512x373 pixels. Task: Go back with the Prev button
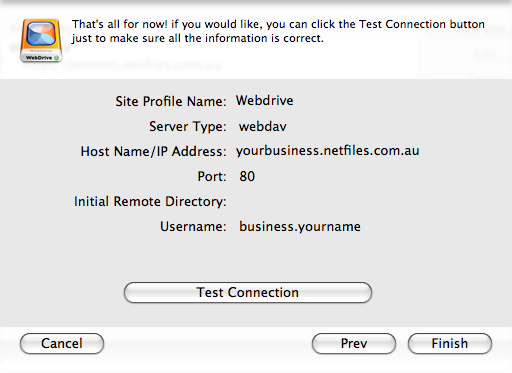pyautogui.click(x=354, y=343)
